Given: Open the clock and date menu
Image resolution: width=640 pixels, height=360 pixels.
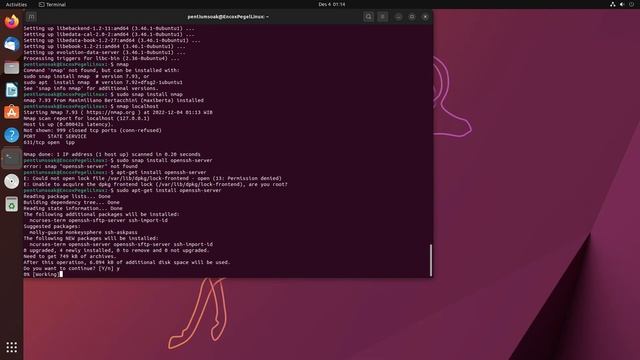Looking at the screenshot, I should point(331,4).
